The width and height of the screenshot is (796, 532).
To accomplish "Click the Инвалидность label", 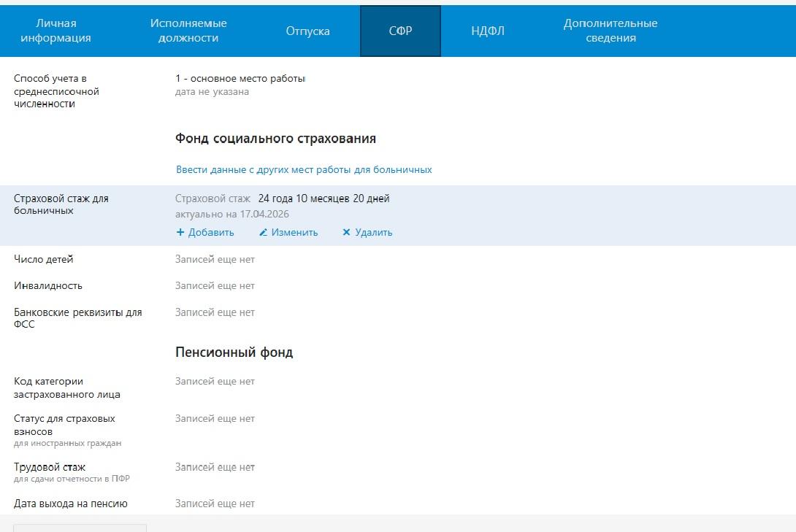I will [47, 286].
